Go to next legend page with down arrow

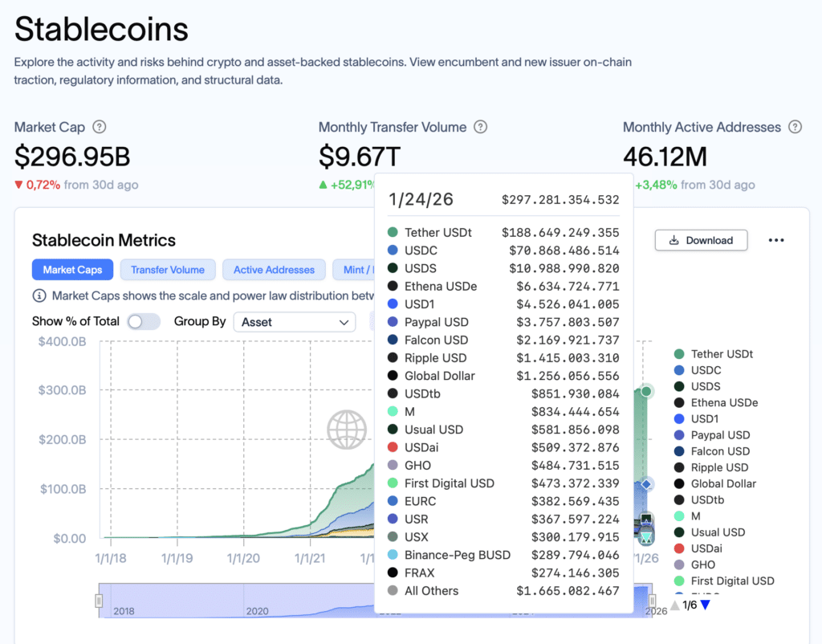[705, 605]
